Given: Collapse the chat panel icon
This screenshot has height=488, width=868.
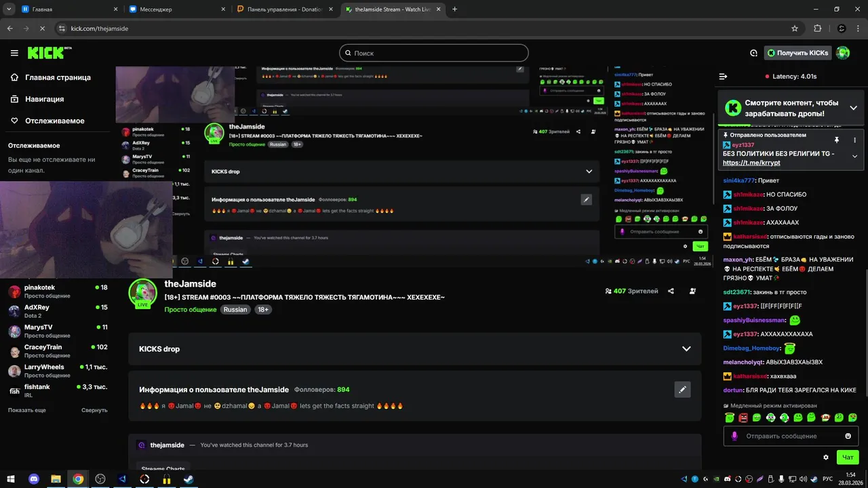Looking at the screenshot, I should point(724,77).
